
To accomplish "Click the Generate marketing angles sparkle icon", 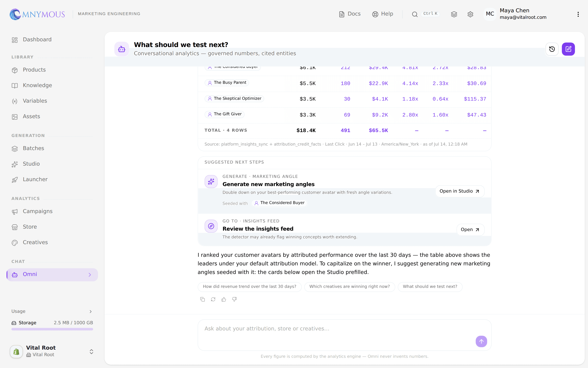I will point(211,182).
